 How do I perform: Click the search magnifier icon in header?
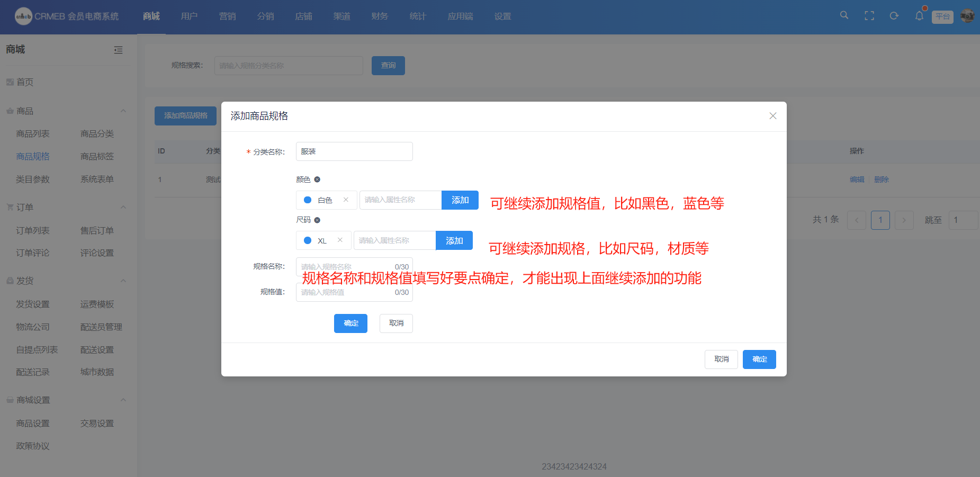[844, 15]
